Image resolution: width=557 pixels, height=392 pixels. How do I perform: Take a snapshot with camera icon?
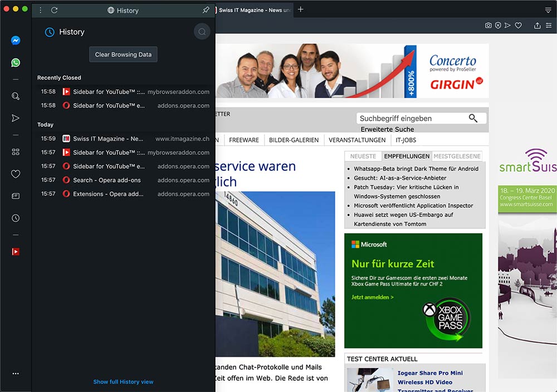point(488,25)
